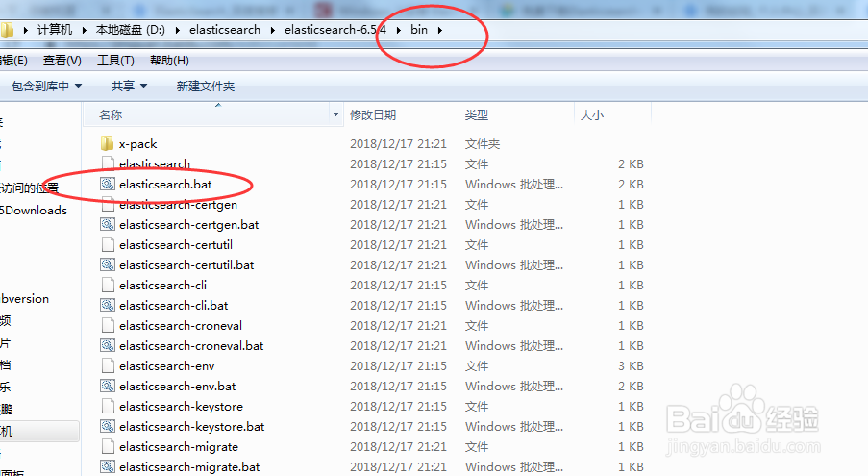868x476 pixels.
Task: Select the elasticsearch-keystore file icon
Action: pos(108,406)
